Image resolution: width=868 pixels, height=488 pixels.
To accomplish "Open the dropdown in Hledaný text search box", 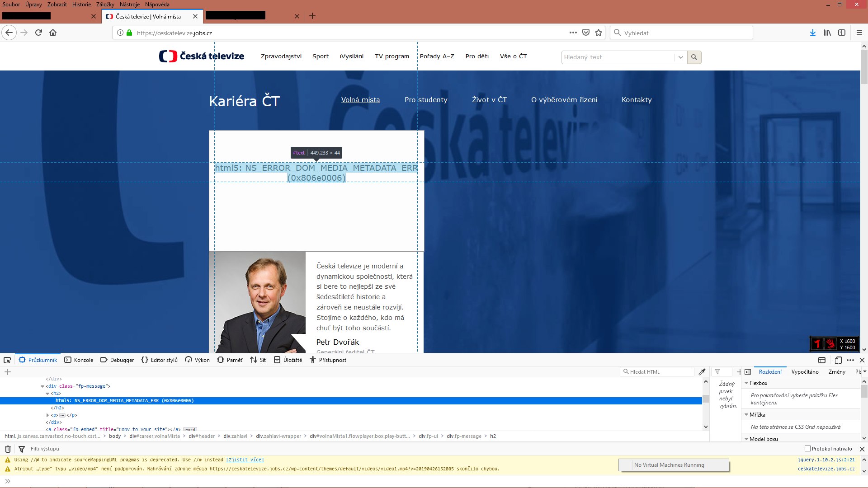I will pos(680,57).
